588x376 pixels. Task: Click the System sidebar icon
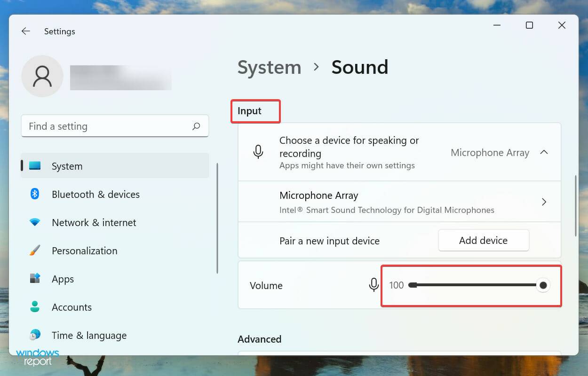pos(35,166)
